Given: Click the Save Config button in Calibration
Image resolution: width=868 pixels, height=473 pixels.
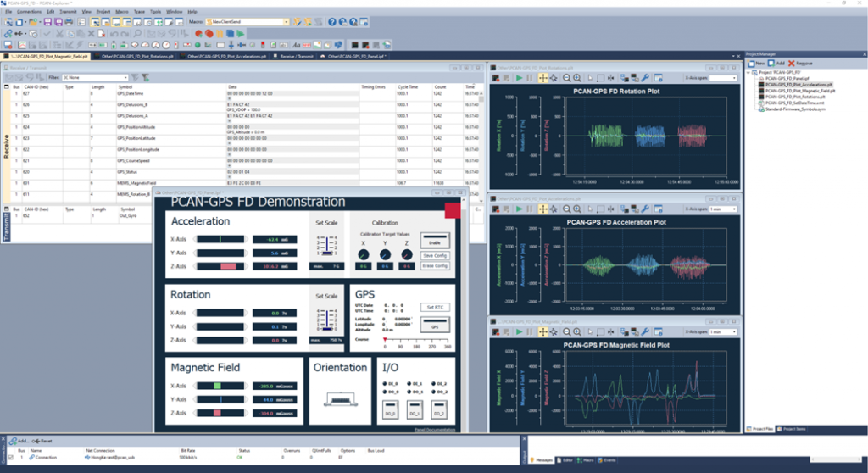Looking at the screenshot, I should click(435, 255).
